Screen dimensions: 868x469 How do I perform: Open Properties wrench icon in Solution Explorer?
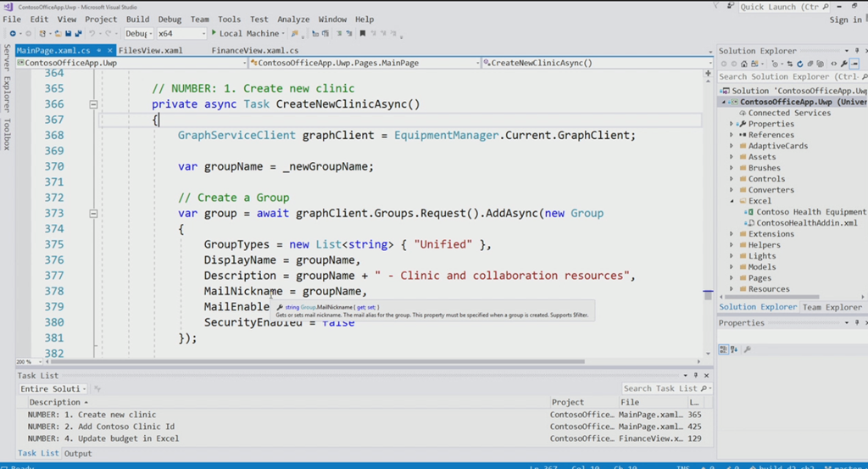click(x=843, y=64)
